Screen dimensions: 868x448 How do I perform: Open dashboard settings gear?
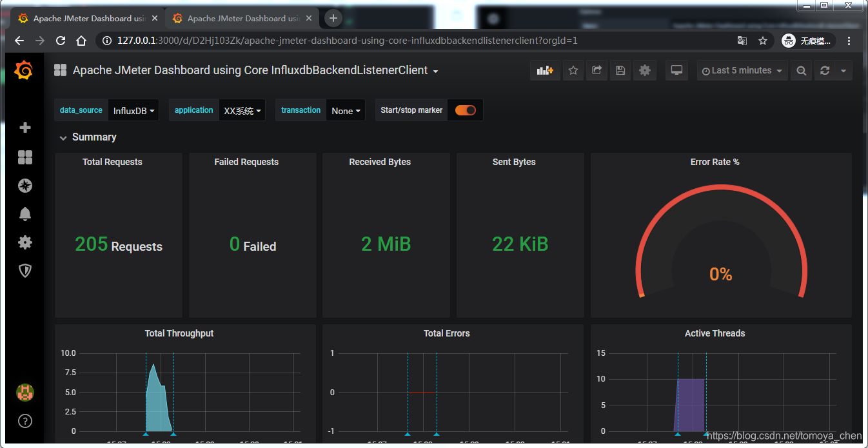point(645,70)
